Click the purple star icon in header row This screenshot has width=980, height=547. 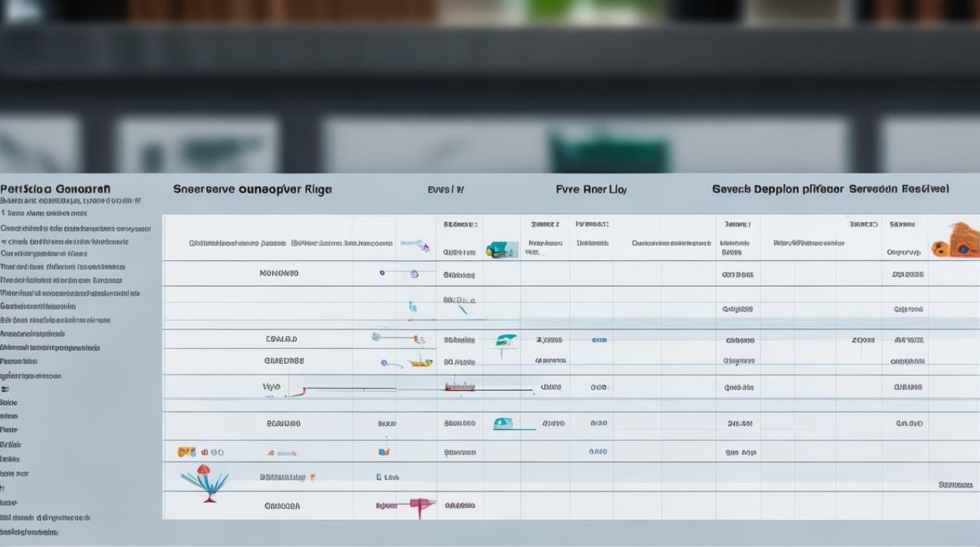[424, 247]
